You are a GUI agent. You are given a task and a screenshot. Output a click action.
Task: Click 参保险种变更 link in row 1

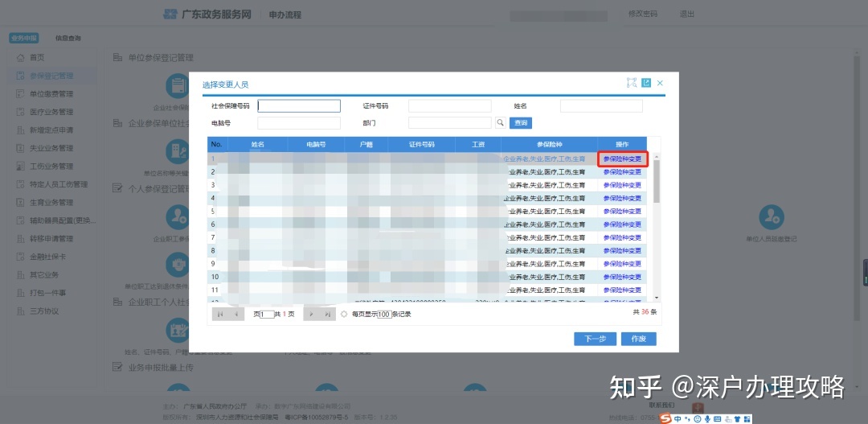(622, 158)
